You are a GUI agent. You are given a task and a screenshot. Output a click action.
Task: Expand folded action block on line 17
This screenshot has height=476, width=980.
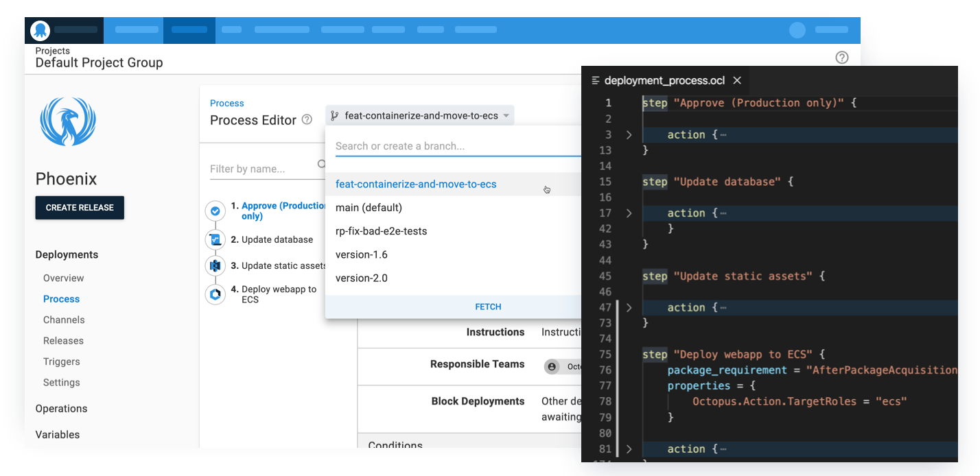pyautogui.click(x=629, y=213)
